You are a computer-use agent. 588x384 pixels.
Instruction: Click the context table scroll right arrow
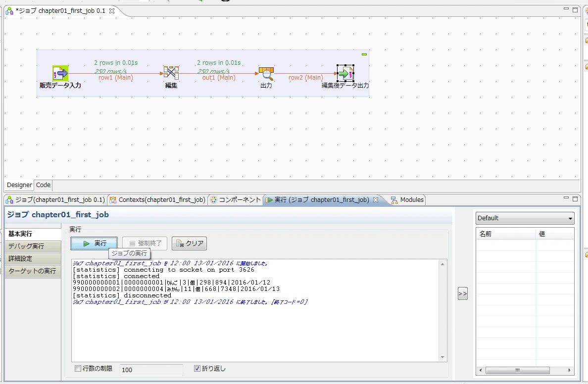tap(570, 371)
